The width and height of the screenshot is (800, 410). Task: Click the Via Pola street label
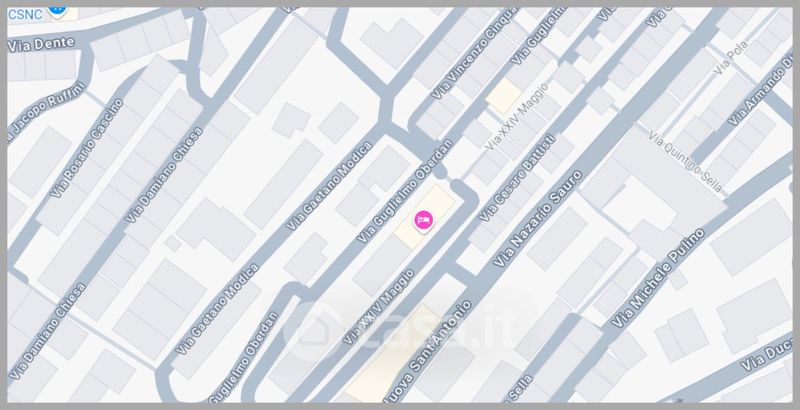tap(732, 57)
